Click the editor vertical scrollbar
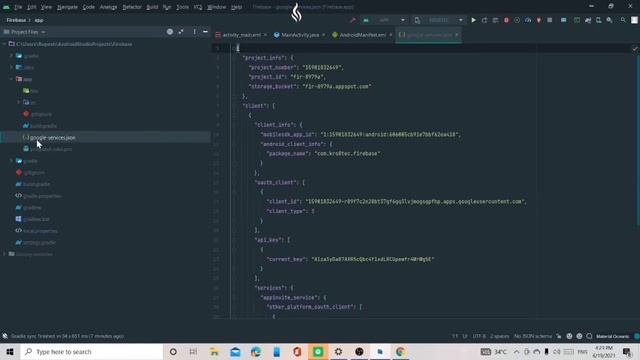Image resolution: width=640 pixels, height=360 pixels. click(638, 139)
